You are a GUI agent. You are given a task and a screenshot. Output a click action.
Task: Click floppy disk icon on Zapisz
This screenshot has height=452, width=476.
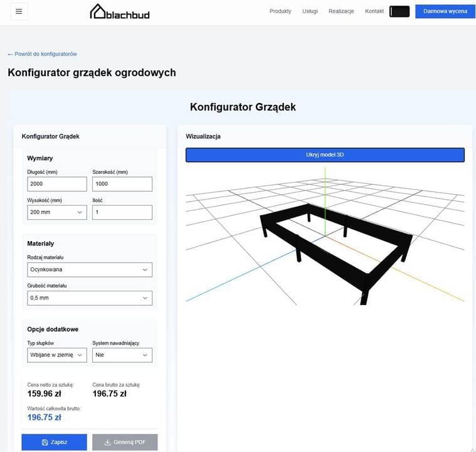pyautogui.click(x=45, y=443)
